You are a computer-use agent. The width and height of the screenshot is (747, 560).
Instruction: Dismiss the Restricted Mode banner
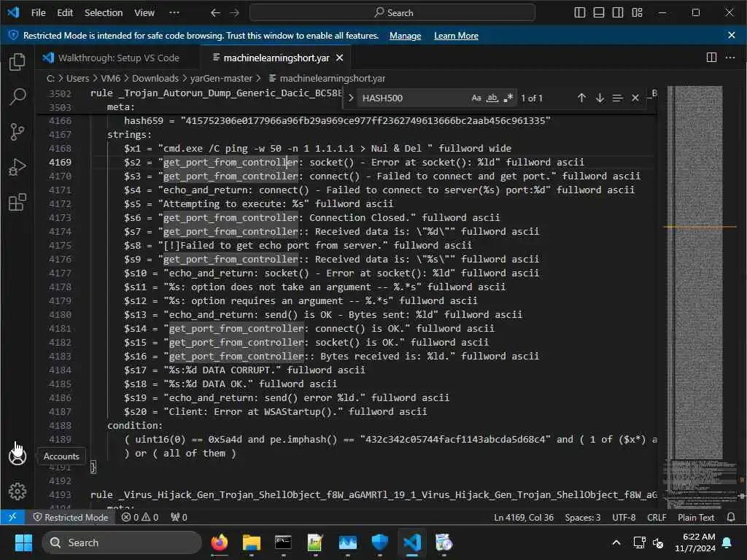732,35
